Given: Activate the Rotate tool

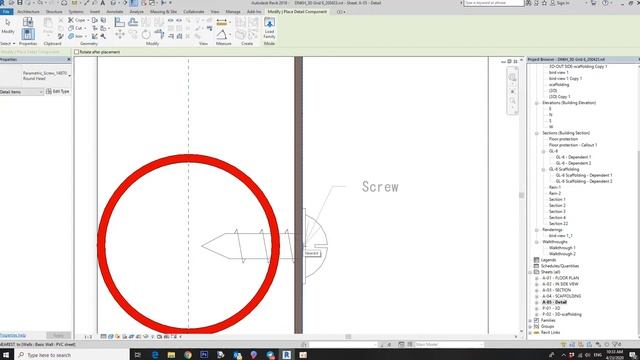Looking at the screenshot, I should pos(146,35).
